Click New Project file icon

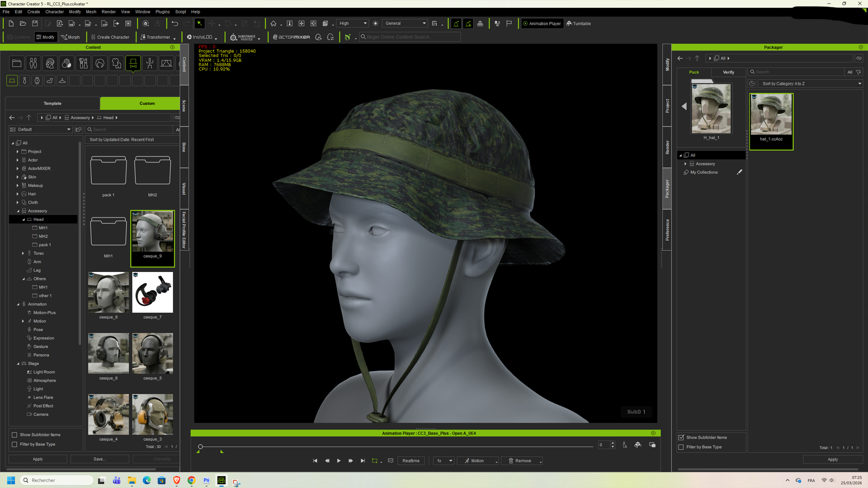[x=11, y=23]
